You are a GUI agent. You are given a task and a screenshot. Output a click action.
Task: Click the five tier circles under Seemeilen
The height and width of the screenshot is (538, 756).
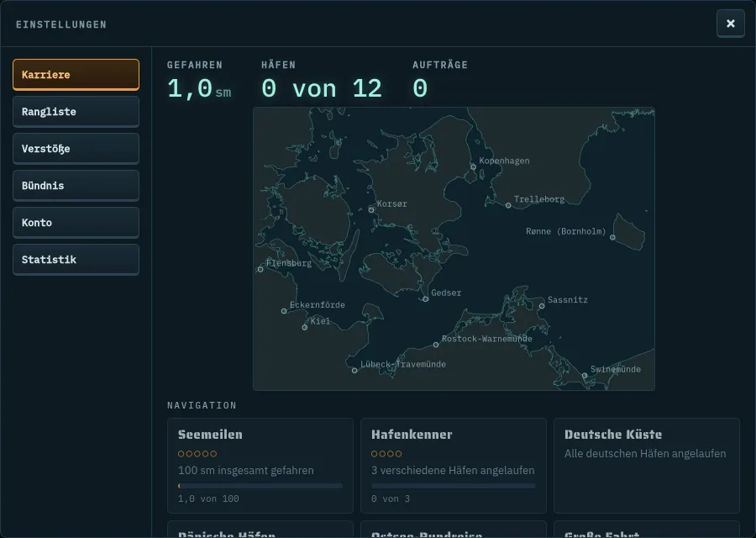[x=197, y=454]
